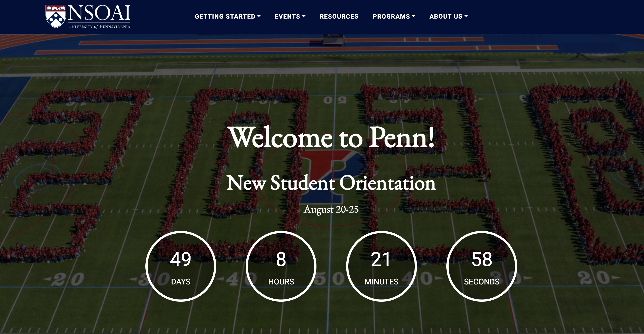
Task: Click the New Student Orientation heading
Action: coord(331,183)
